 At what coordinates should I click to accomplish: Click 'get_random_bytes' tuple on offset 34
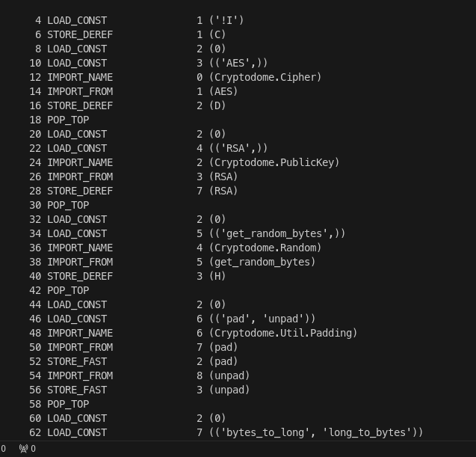pyautogui.click(x=277, y=233)
